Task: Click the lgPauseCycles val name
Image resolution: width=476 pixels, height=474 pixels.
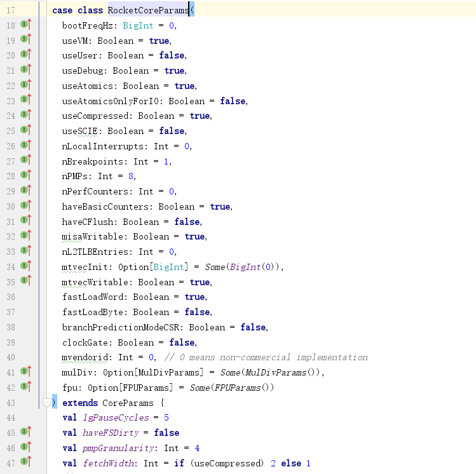Action: click(116, 418)
